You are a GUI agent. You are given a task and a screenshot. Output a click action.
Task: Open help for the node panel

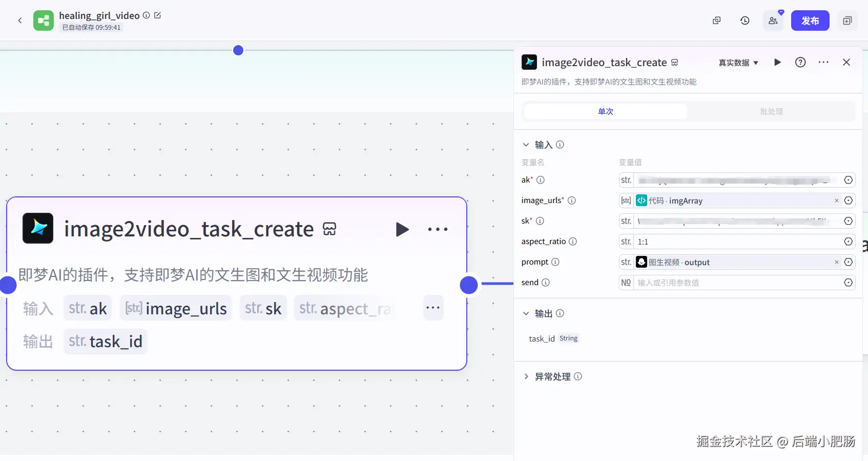pos(800,62)
